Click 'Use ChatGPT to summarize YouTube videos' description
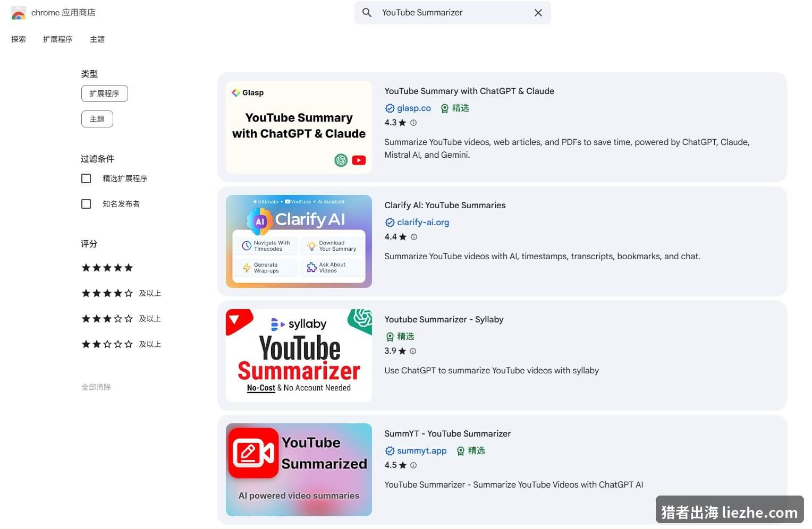The height and width of the screenshot is (529, 812). [x=492, y=370]
